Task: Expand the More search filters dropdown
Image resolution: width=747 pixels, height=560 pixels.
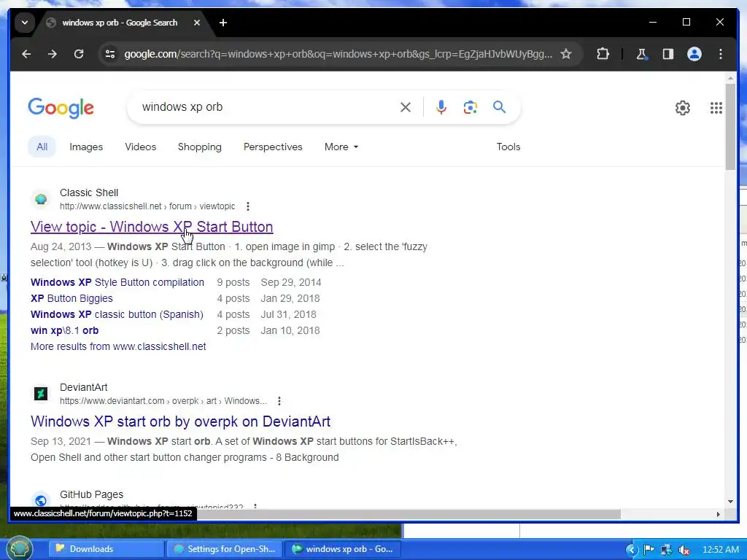Action: (x=341, y=147)
